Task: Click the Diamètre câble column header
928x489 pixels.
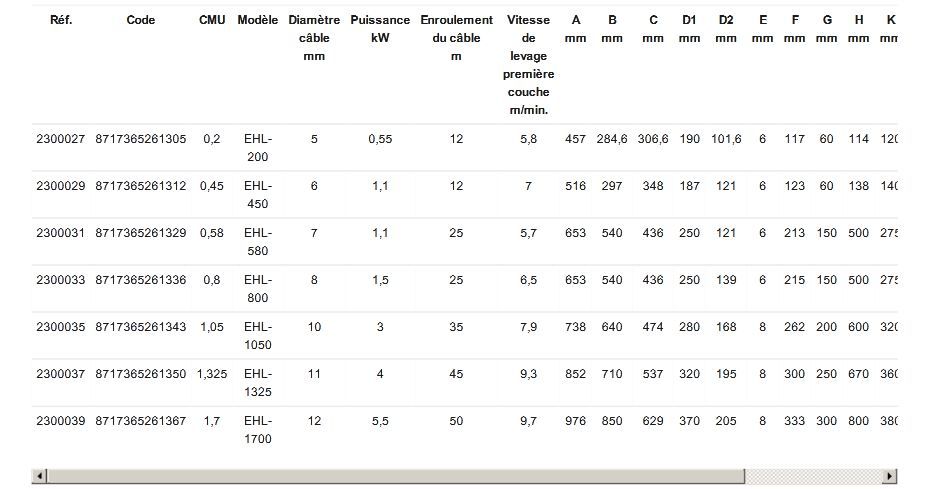Action: 314,38
